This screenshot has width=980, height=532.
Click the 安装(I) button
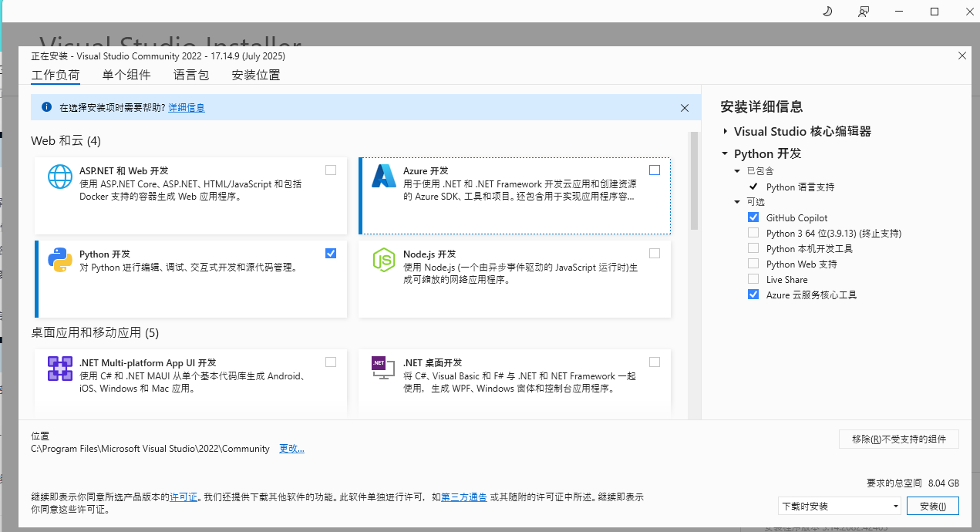coord(933,507)
